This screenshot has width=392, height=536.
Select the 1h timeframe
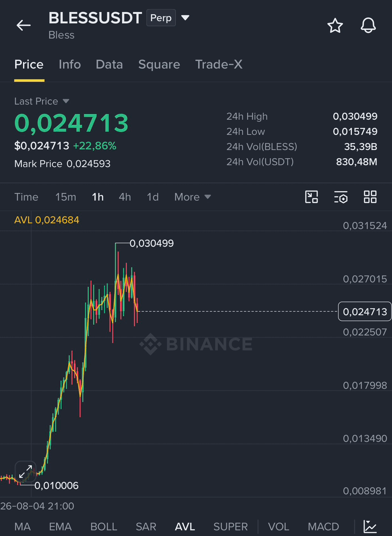(98, 197)
